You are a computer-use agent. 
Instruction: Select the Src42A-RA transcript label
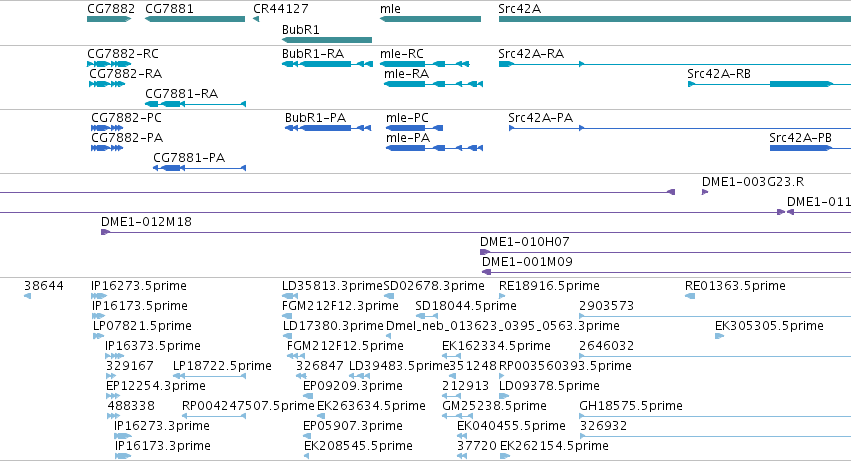(x=531, y=54)
